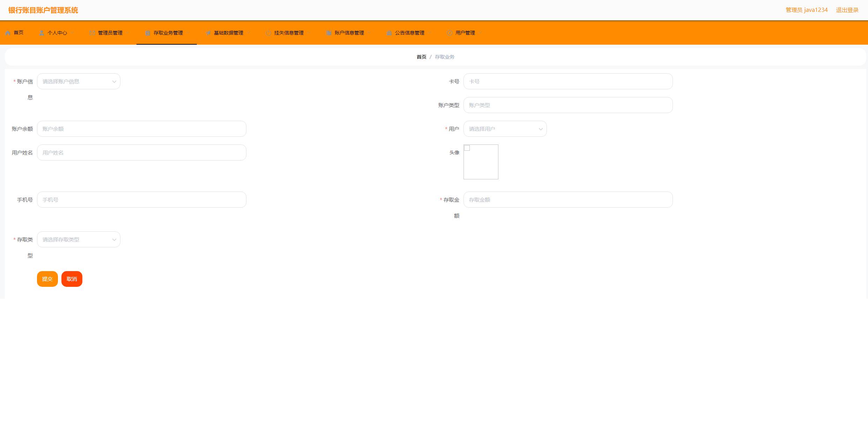
Task: Click the compass icon for 用户管理
Action: pyautogui.click(x=450, y=33)
